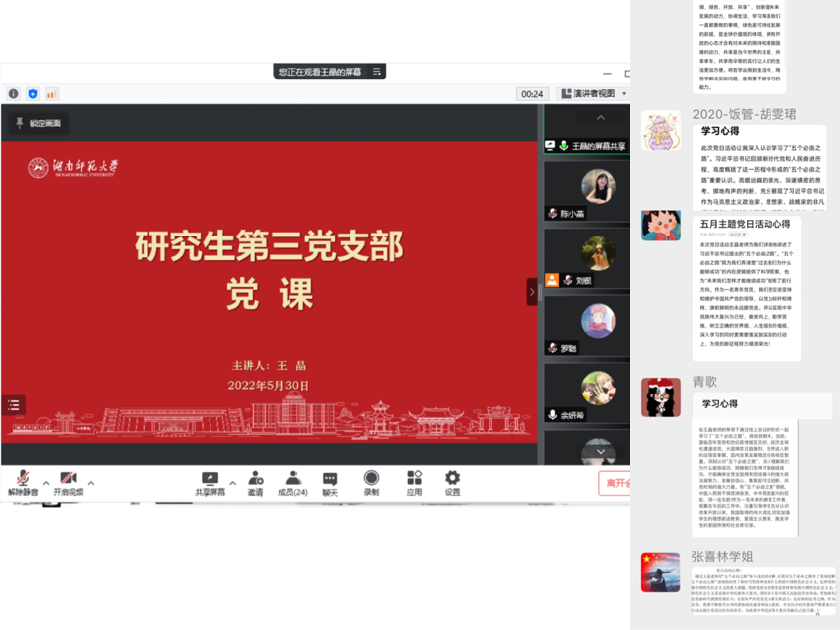This screenshot has height=630, width=840.
Task: Open the 成员(24) members panel
Action: tap(292, 483)
